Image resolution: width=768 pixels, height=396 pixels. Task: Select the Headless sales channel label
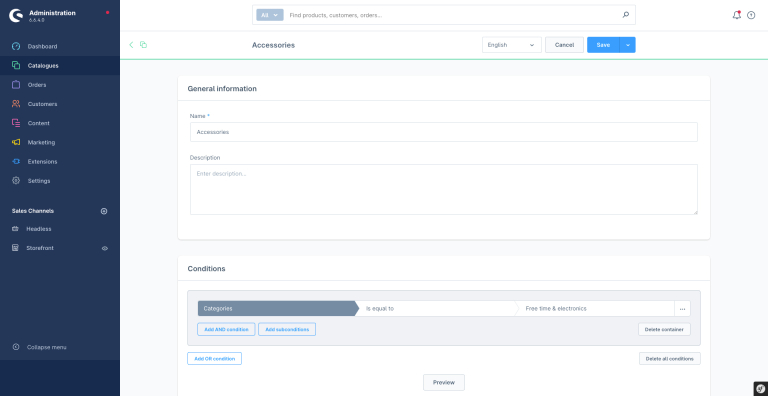39,229
